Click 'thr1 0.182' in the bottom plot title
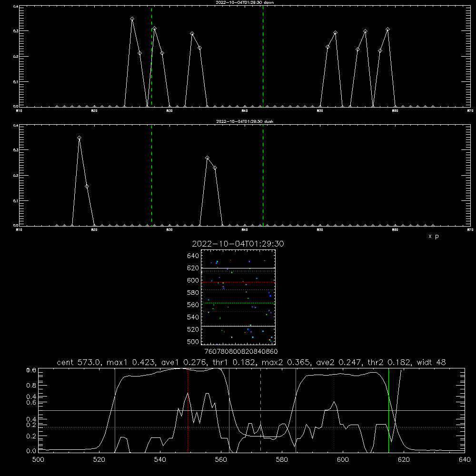Screen dimensions: 476x476 tap(233, 362)
